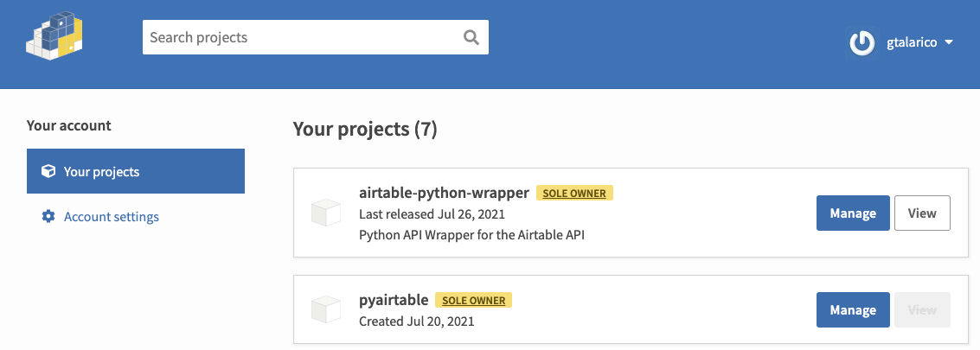Viewport: 980px width, 350px height.
Task: Click the Account settings gear icon
Action: (48, 217)
